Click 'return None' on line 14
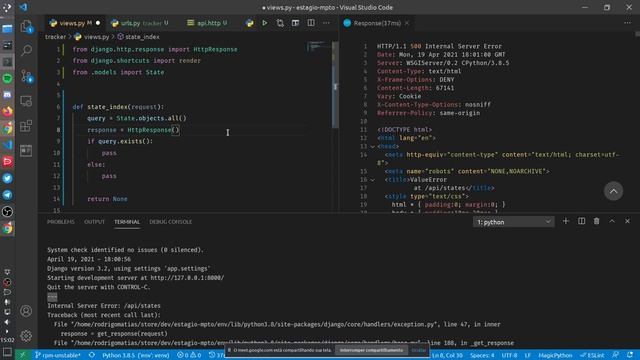Viewport: 640px width, 360px height. pos(107,199)
